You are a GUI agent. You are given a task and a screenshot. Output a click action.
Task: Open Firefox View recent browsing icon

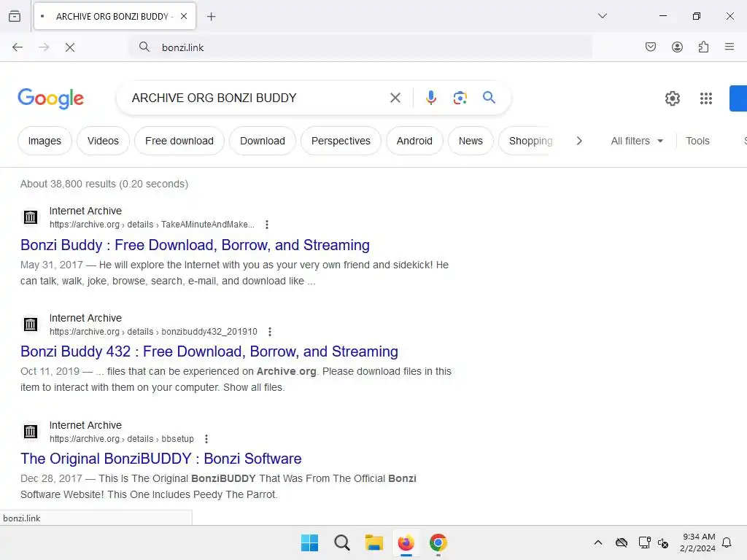(15, 16)
